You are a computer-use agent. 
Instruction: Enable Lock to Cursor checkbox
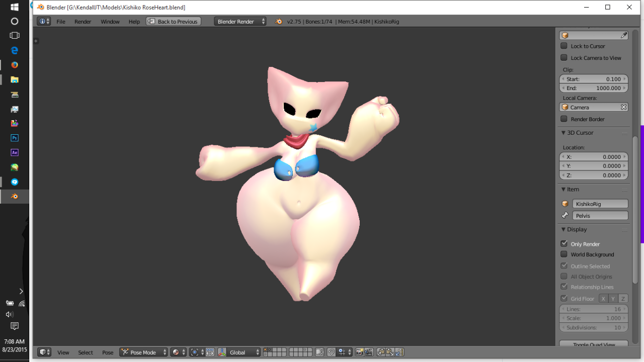coord(564,46)
